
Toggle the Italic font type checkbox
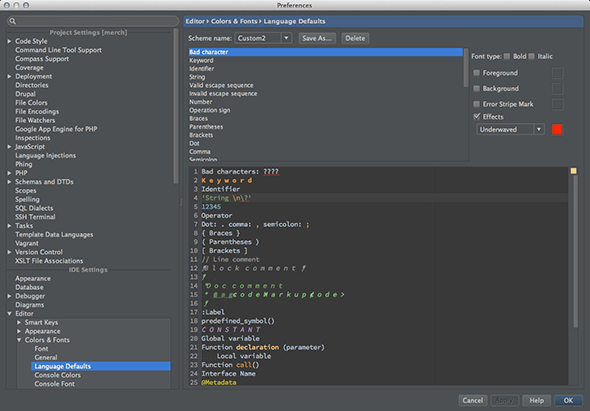coord(531,56)
